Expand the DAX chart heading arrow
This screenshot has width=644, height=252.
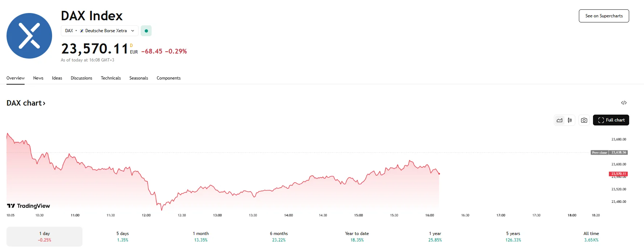click(44, 103)
